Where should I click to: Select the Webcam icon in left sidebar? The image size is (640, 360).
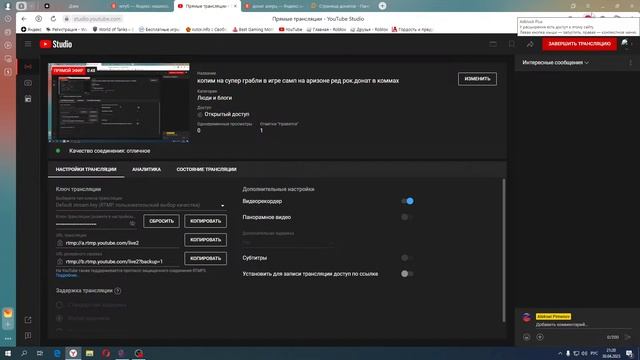pyautogui.click(x=28, y=83)
